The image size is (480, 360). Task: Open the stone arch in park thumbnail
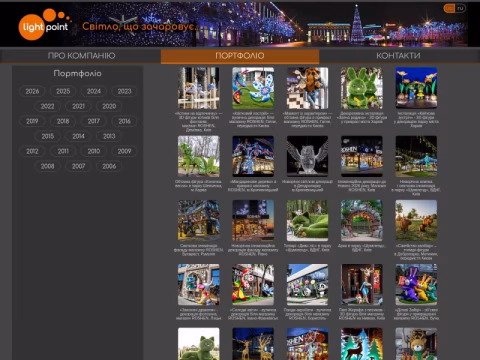click(x=362, y=220)
